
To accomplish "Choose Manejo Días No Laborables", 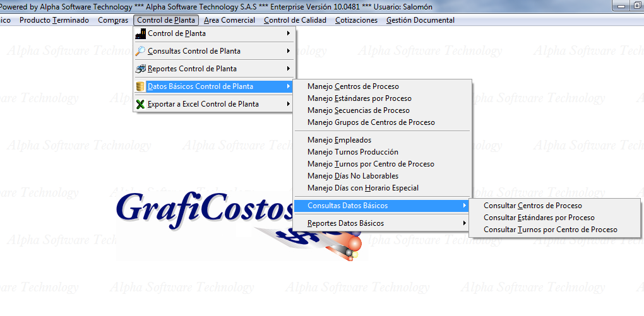I will pos(352,176).
